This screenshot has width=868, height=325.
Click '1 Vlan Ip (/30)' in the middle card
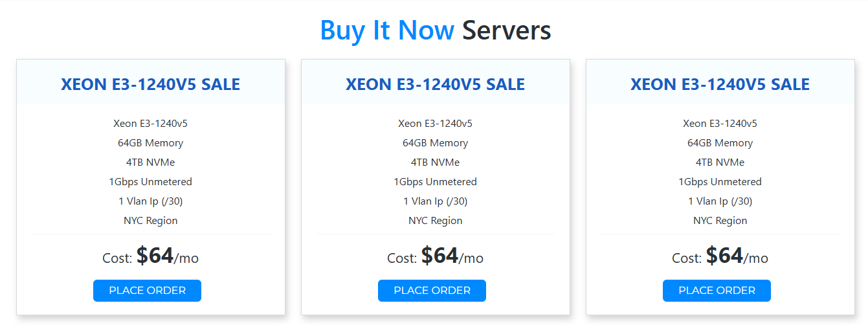point(435,201)
